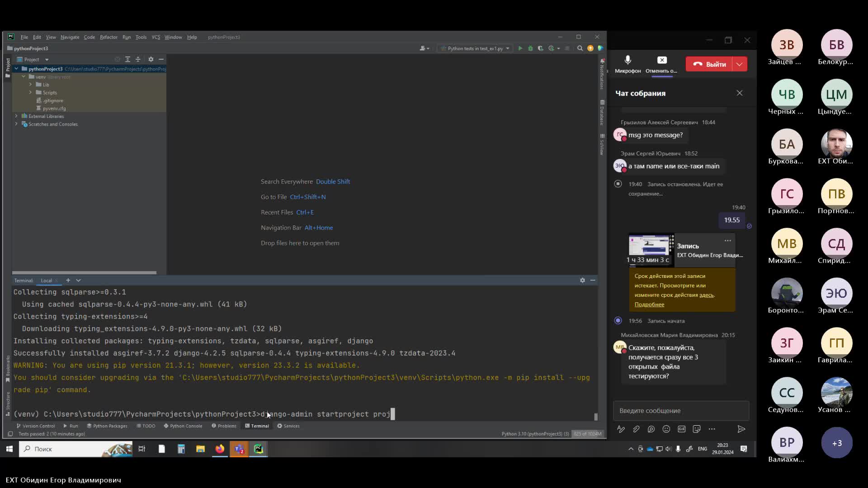Collapse all nodes in Project panel

(x=138, y=59)
